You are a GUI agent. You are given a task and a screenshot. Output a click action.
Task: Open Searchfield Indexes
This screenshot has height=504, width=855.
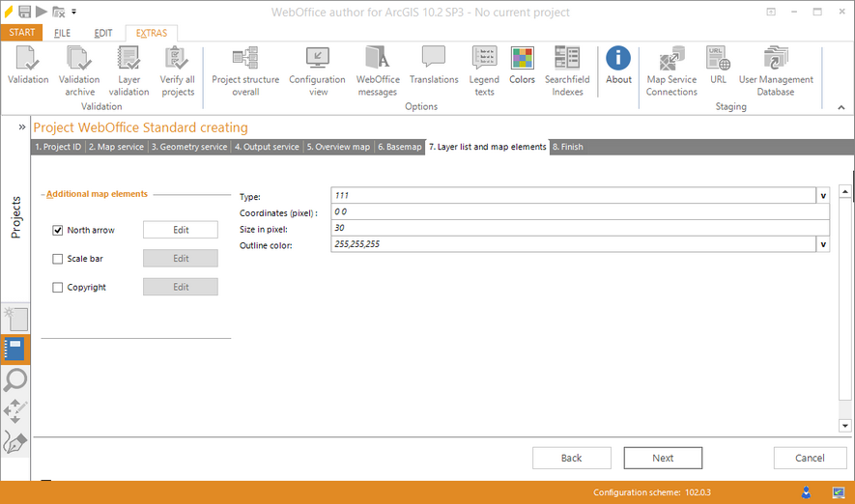point(567,71)
